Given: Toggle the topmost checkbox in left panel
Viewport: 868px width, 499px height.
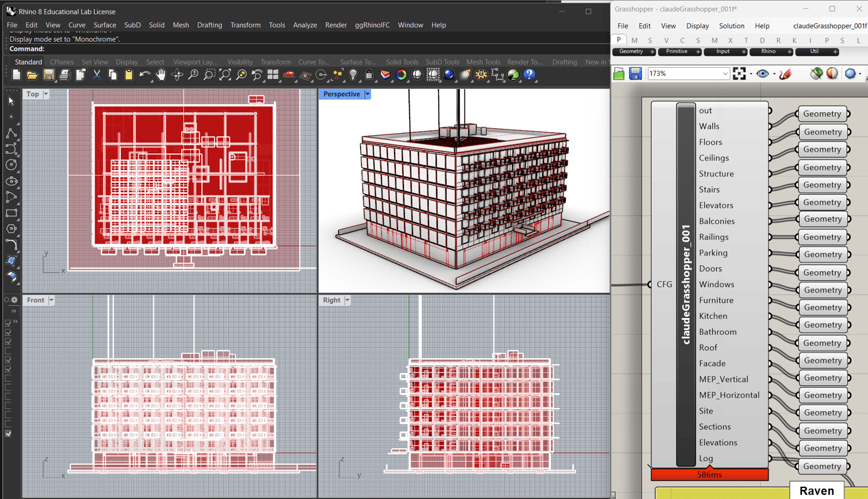Looking at the screenshot, I should point(8,323).
